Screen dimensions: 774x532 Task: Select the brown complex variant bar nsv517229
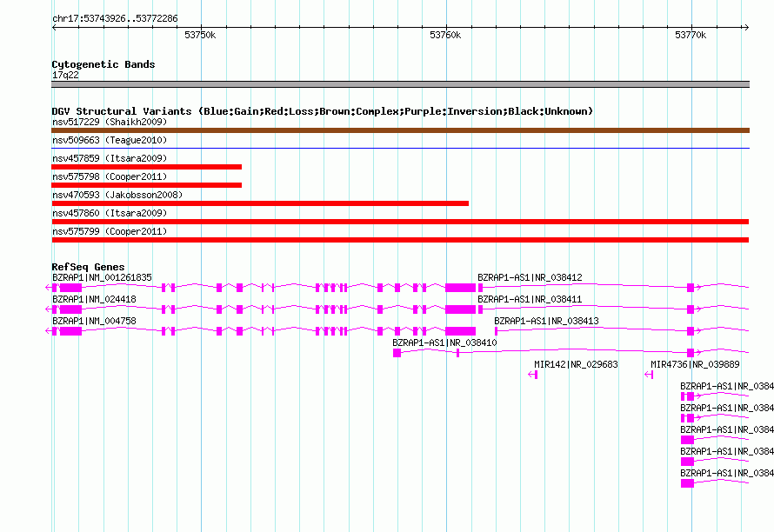(400, 130)
